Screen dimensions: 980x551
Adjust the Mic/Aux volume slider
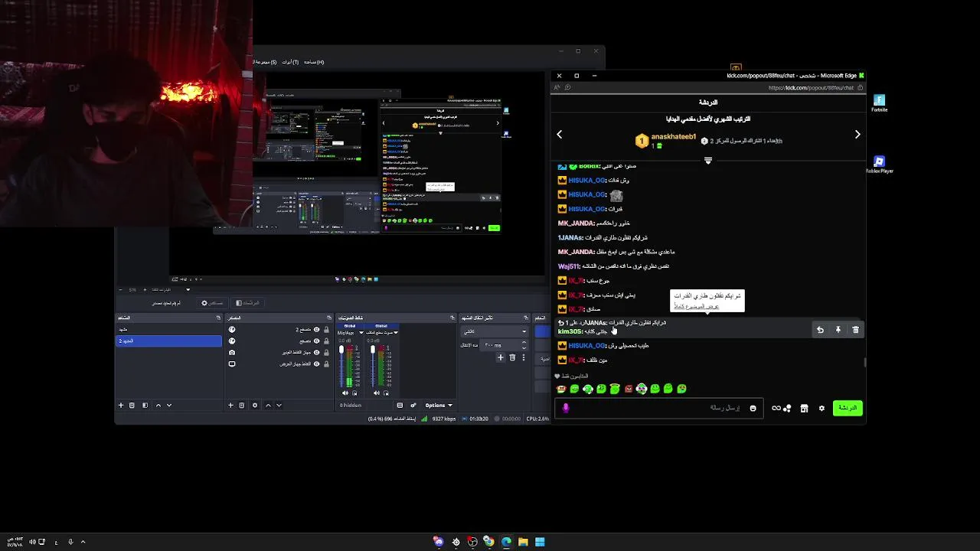[341, 367]
